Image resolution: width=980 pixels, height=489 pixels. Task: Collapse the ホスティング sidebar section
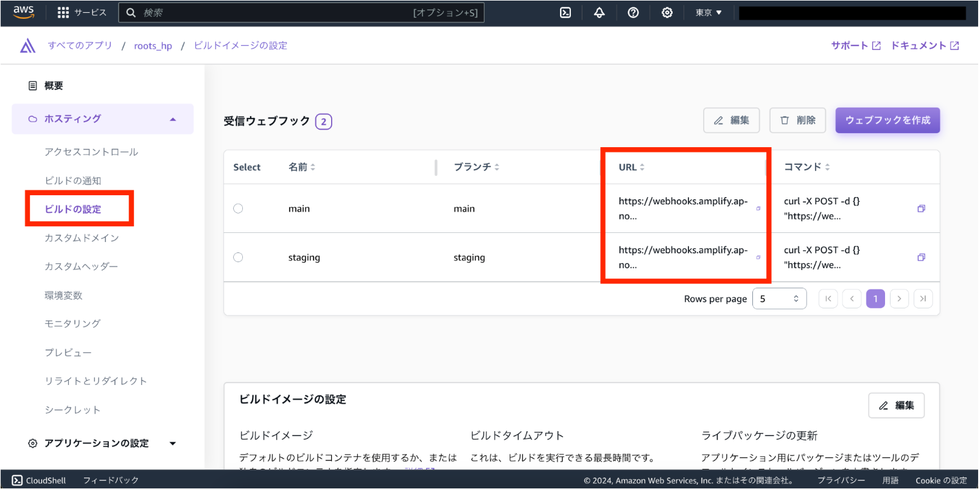(x=173, y=119)
